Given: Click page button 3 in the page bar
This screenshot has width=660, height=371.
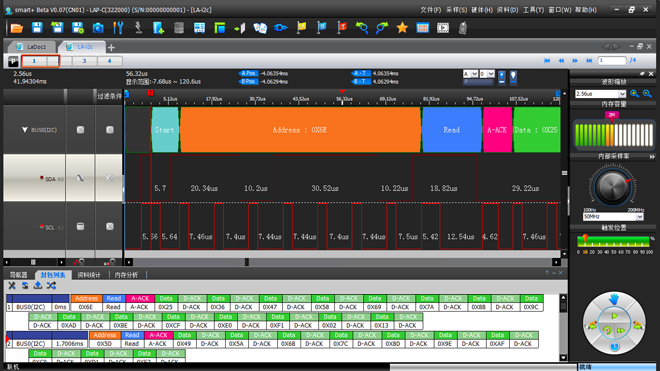Looking at the screenshot, I should point(84,61).
